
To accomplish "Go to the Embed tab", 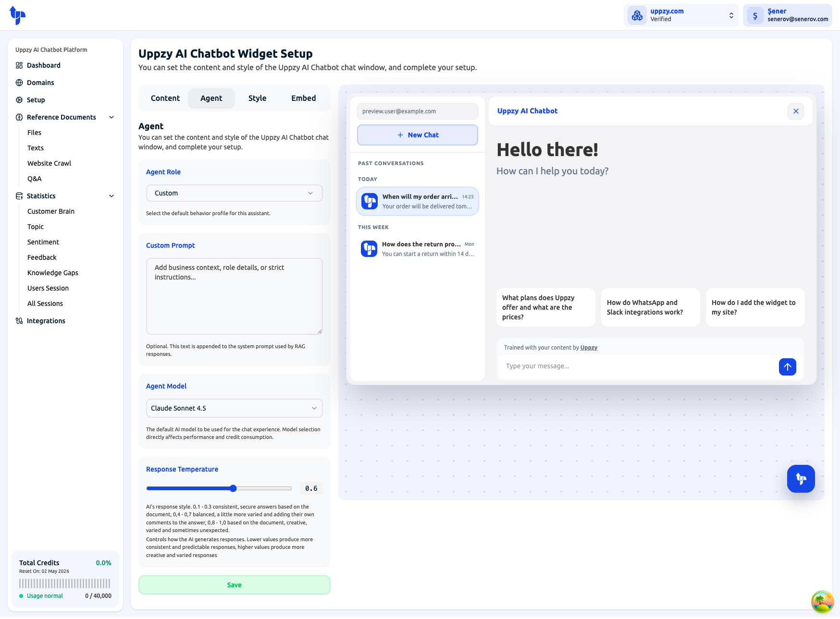I will pyautogui.click(x=304, y=98).
